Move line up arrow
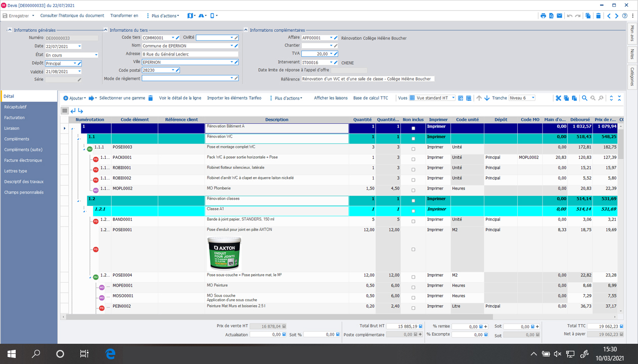 [x=479, y=98]
